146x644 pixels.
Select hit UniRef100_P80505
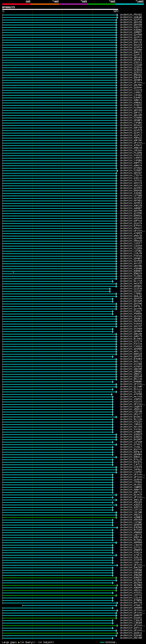(131, 321)
